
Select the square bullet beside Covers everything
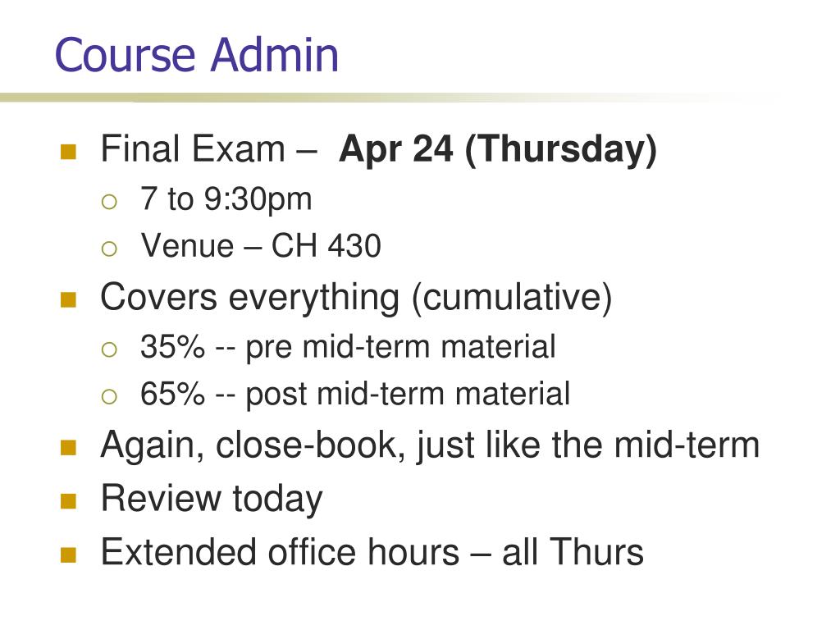[69, 299]
